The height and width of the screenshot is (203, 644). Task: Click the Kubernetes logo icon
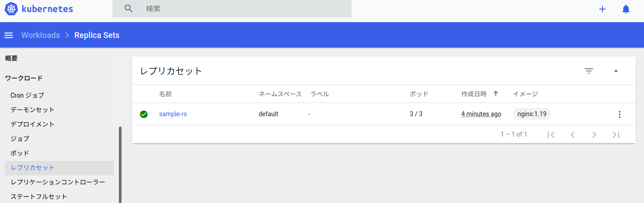[12, 9]
